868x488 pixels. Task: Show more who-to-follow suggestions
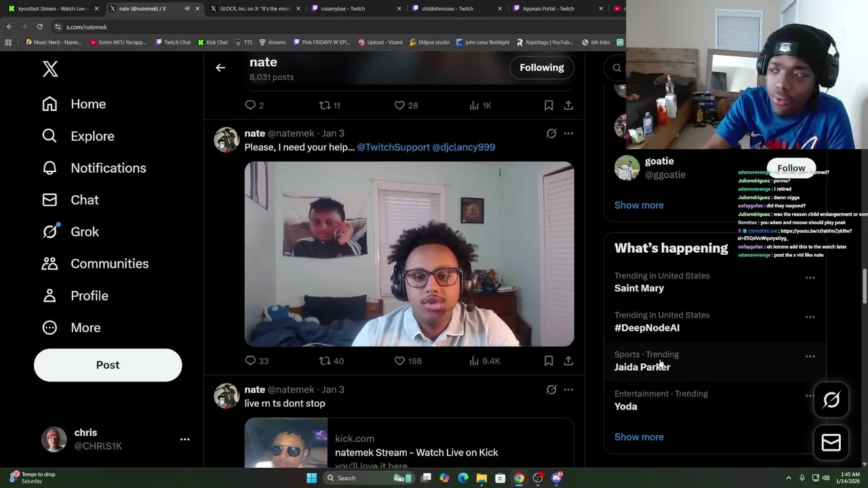(639, 205)
